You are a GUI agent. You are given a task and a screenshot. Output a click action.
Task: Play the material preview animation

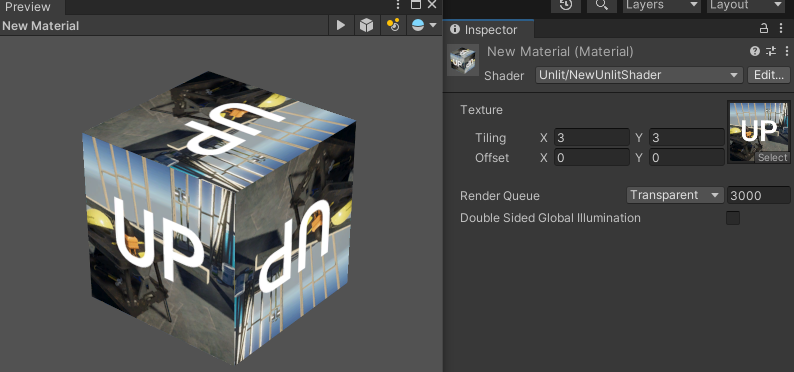pyautogui.click(x=341, y=25)
